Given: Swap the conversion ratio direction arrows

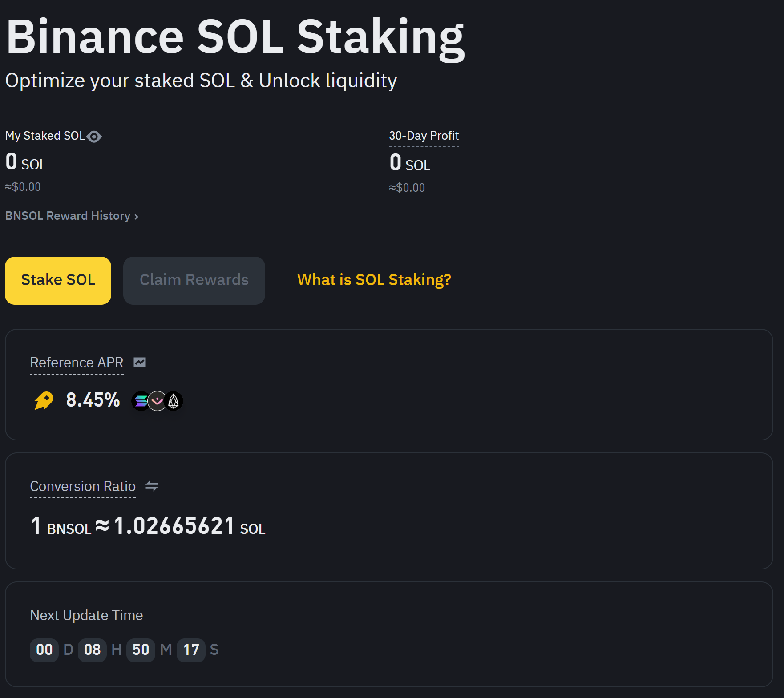Looking at the screenshot, I should [152, 486].
